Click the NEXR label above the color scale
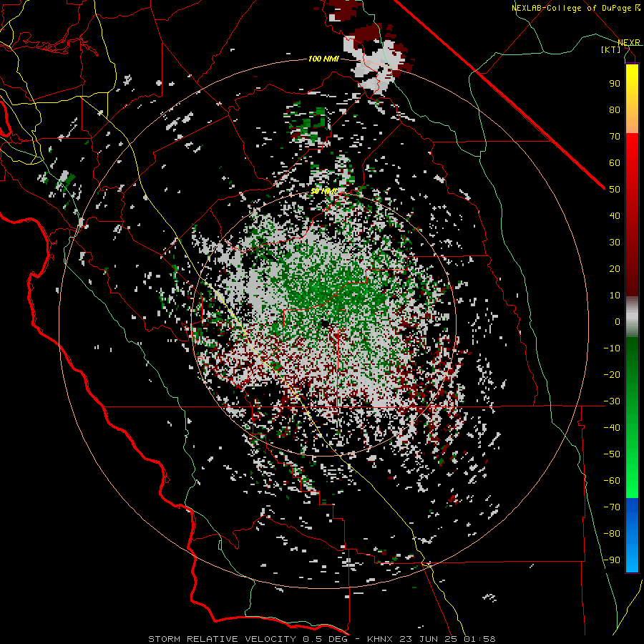Image resolution: width=644 pixels, height=644 pixels. (629, 43)
